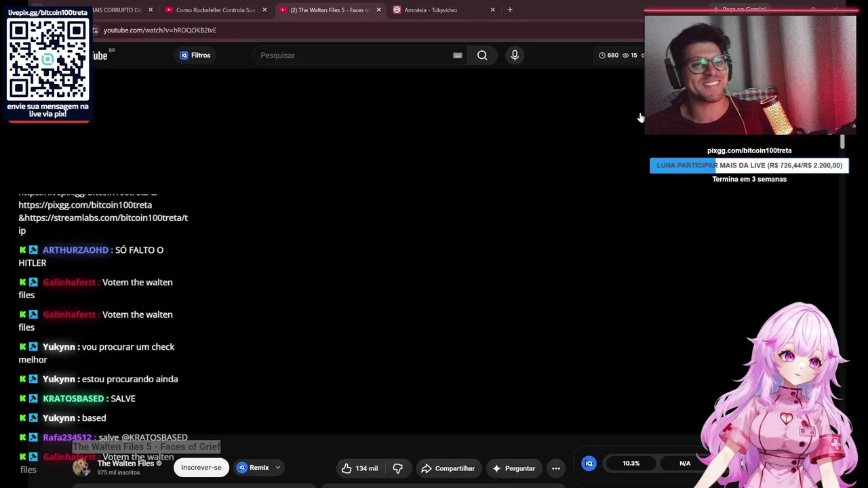
Task: Click the eye 15 views counter
Action: point(630,56)
